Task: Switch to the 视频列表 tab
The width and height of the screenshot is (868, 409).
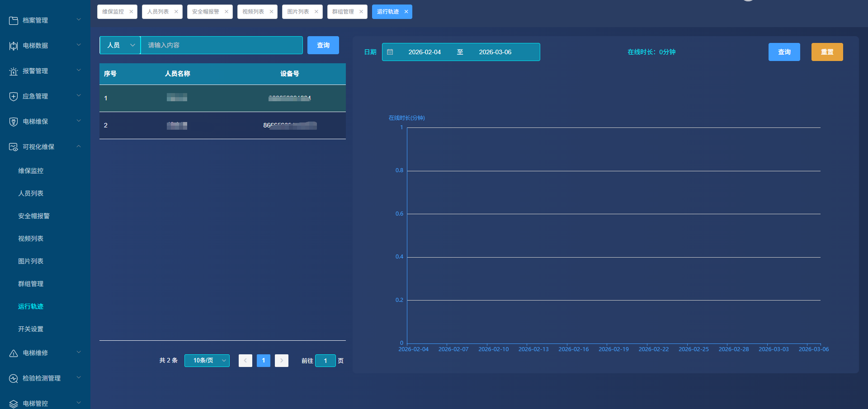Action: [x=253, y=12]
